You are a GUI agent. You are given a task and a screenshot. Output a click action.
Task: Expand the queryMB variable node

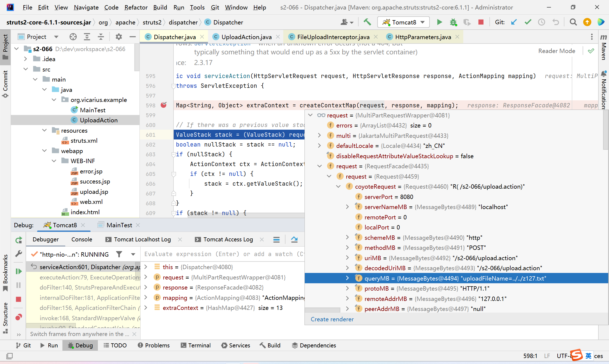[347, 278]
